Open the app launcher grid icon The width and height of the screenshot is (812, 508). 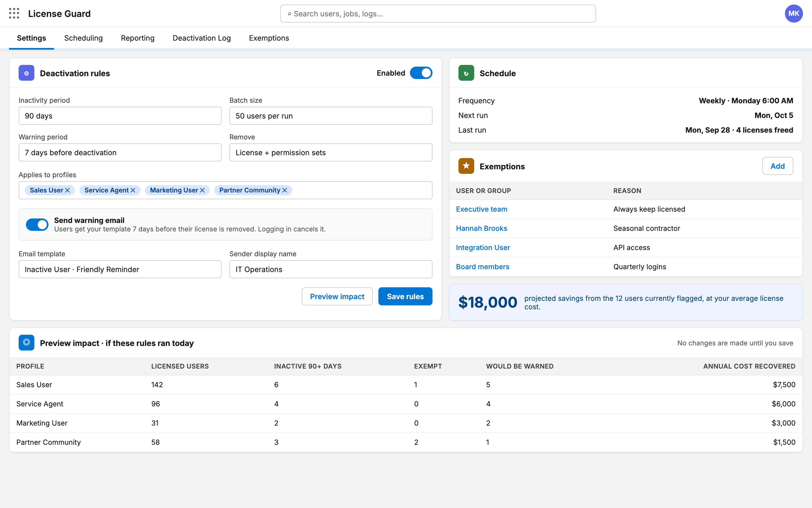pos(14,14)
